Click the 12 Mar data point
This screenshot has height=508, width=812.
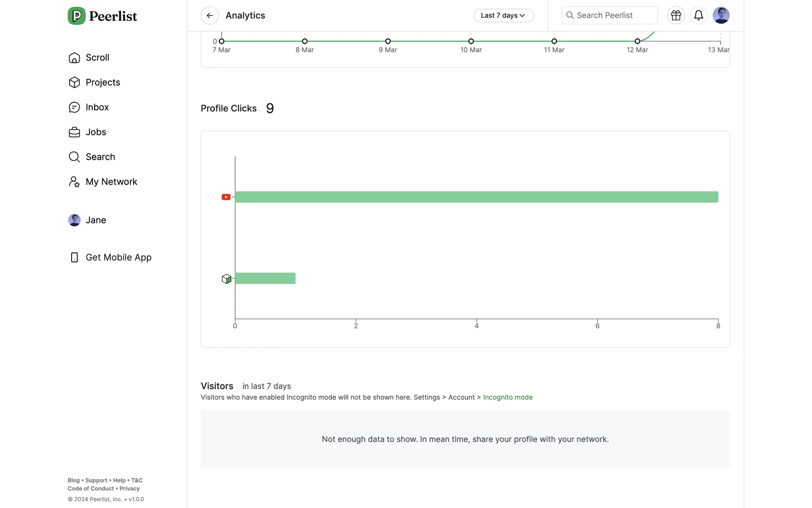click(x=637, y=41)
